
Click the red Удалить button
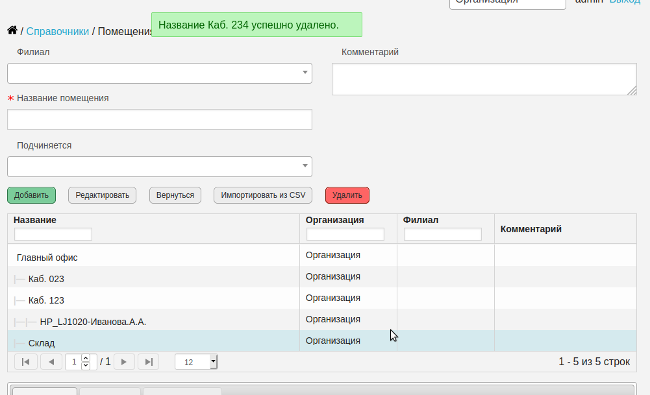(347, 195)
